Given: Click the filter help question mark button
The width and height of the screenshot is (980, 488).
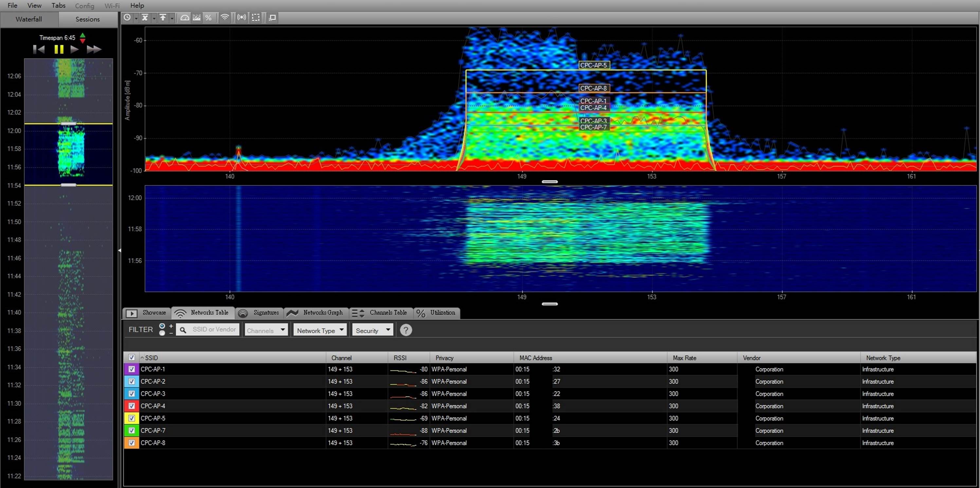Looking at the screenshot, I should 406,330.
